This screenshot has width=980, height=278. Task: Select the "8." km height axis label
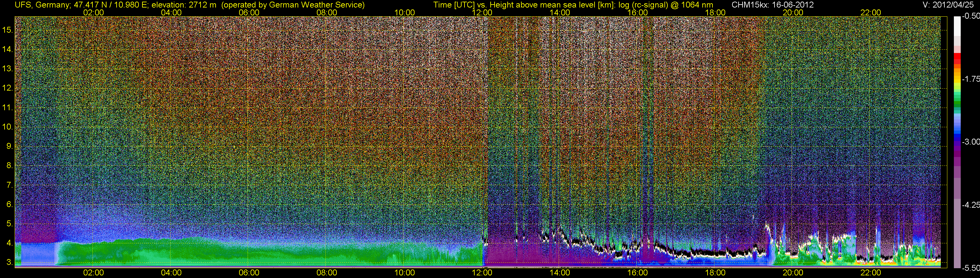[x=9, y=166]
